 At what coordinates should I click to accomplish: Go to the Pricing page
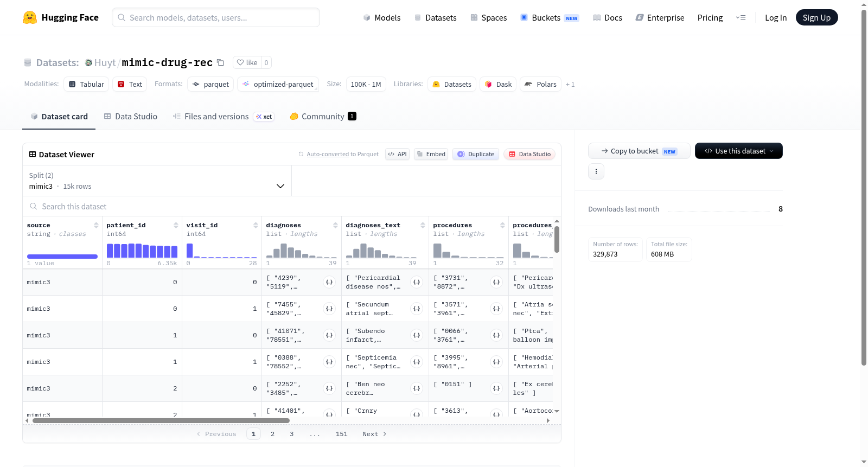coord(710,17)
